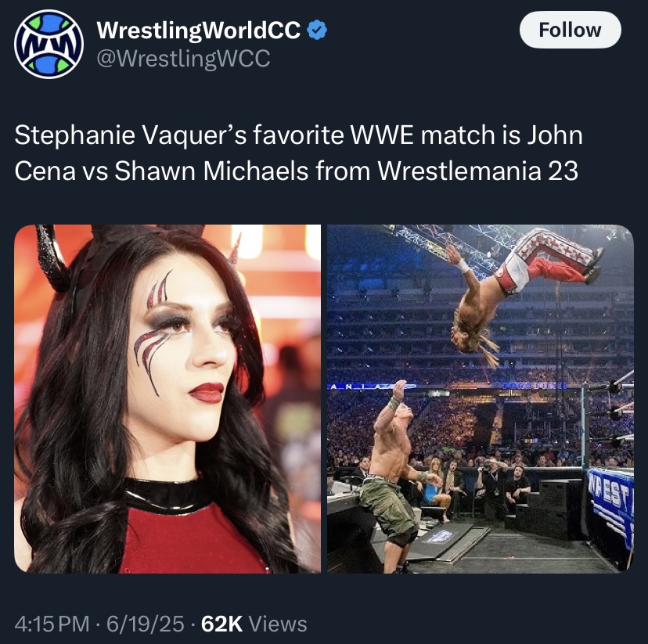Image resolution: width=648 pixels, height=644 pixels.
Task: Click the blue verified checkmark badge
Action: (x=318, y=31)
